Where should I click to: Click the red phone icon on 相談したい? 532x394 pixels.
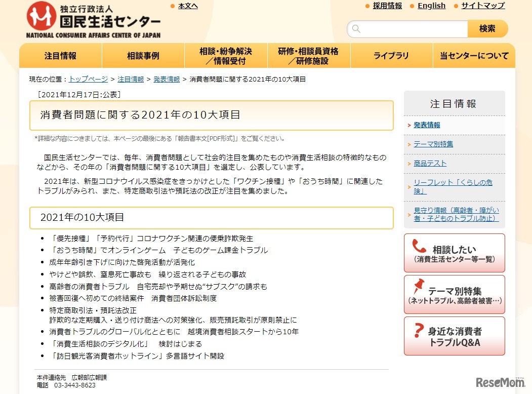pyautogui.click(x=419, y=246)
